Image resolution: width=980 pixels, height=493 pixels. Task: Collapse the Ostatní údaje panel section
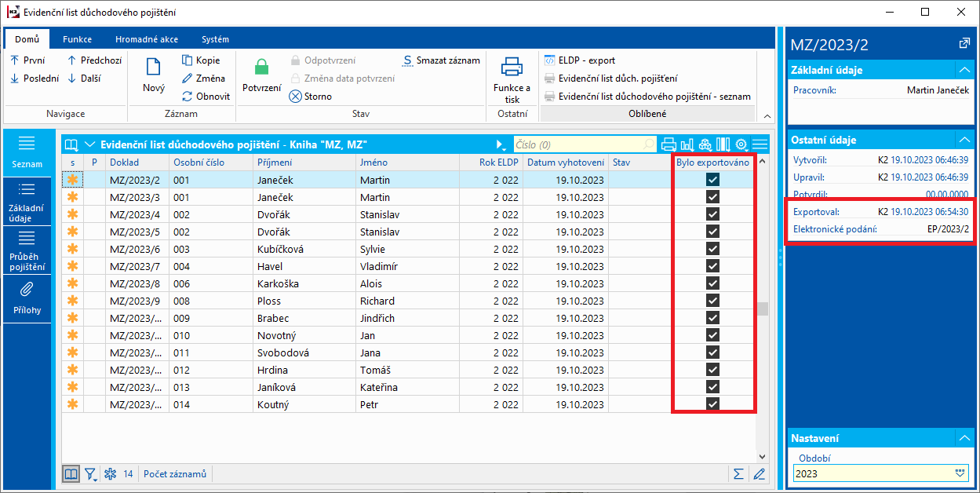point(963,140)
